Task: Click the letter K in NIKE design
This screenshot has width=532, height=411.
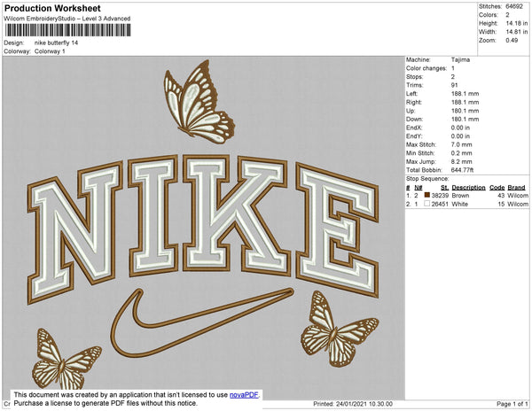Action: 237,214
